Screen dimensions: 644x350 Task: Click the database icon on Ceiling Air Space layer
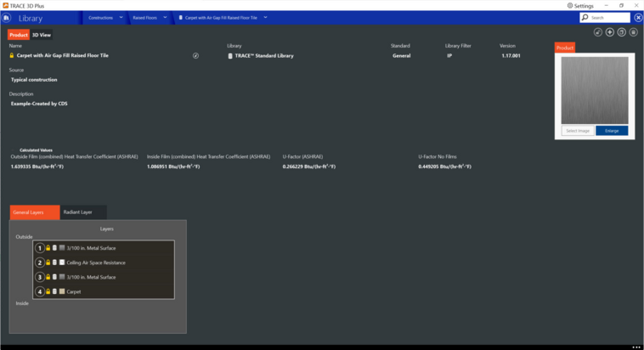(54, 262)
